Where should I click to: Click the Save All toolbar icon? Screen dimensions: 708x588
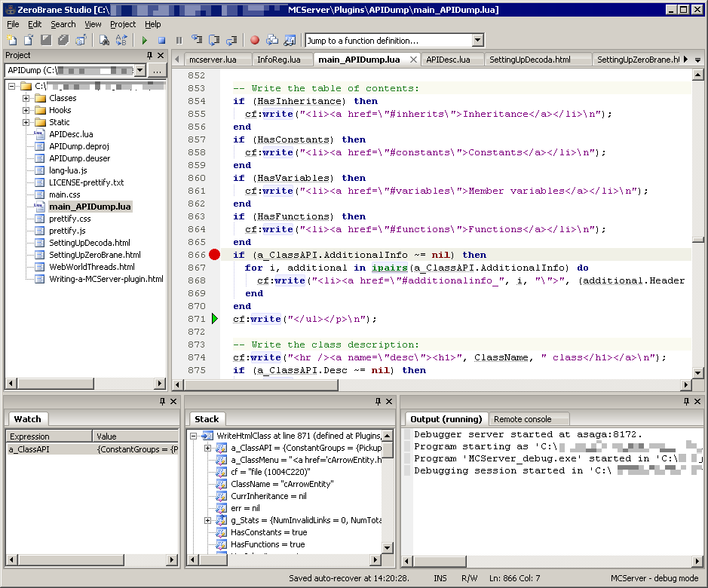pos(63,40)
